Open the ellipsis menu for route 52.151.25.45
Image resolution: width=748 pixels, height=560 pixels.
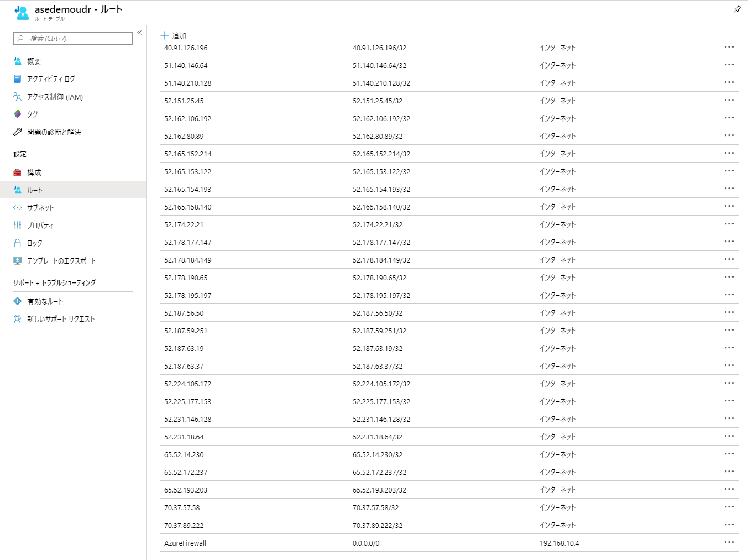(x=729, y=100)
